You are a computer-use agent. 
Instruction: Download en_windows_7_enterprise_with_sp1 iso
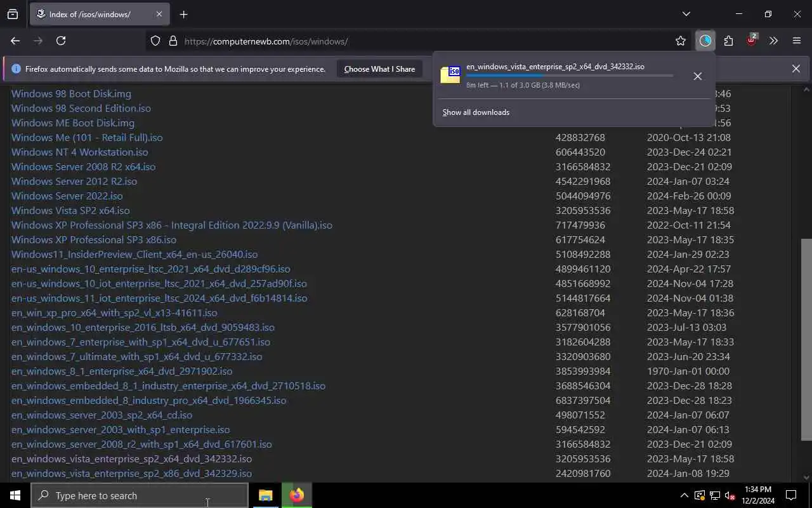point(141,342)
